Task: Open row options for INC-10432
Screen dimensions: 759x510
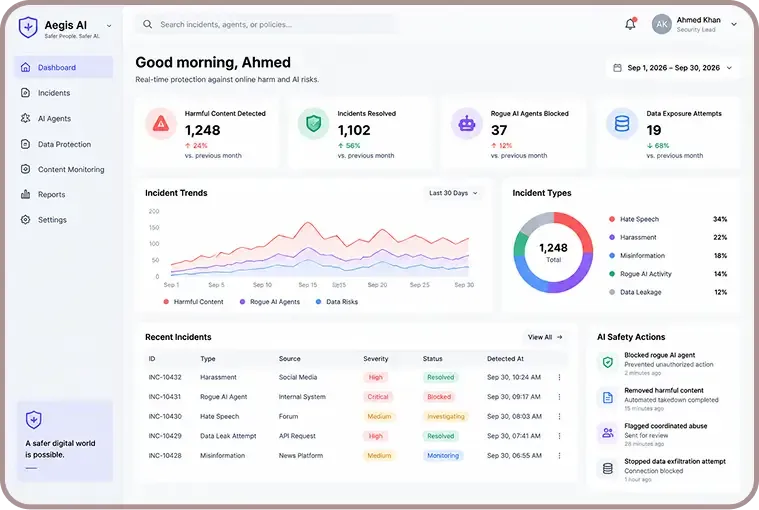Action: point(560,377)
